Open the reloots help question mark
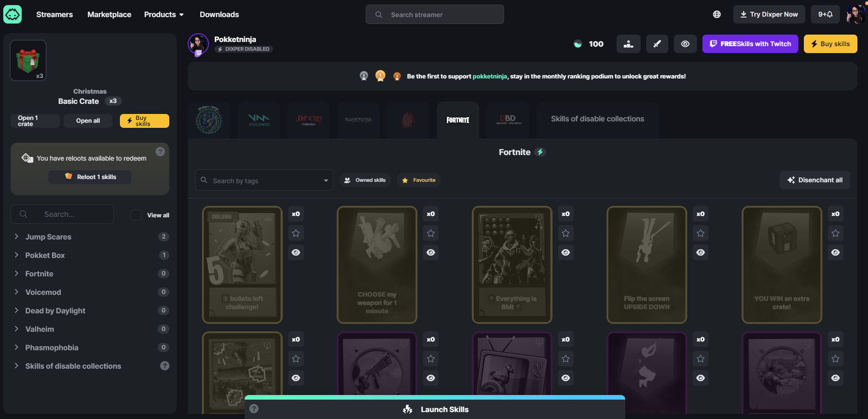 pyautogui.click(x=160, y=151)
